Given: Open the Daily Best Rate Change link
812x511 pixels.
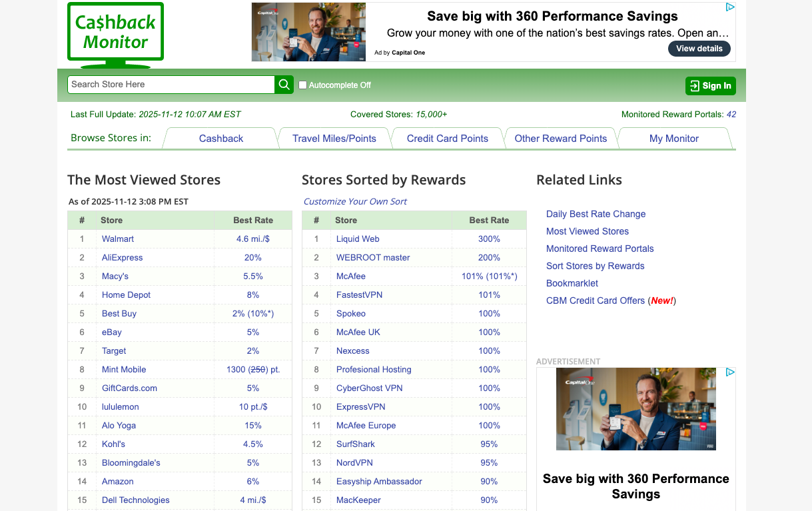Looking at the screenshot, I should (596, 214).
